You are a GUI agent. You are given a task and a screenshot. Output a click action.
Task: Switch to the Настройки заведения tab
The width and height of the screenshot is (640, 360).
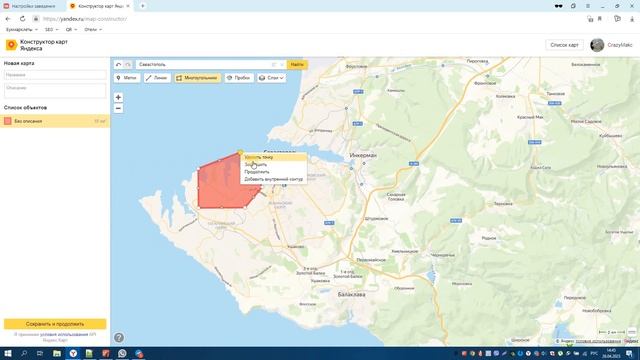click(33, 6)
